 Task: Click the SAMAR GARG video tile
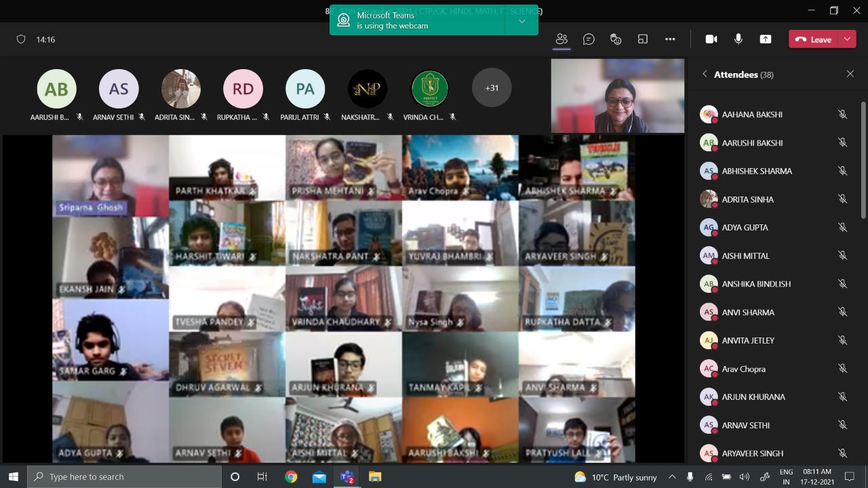click(x=111, y=340)
